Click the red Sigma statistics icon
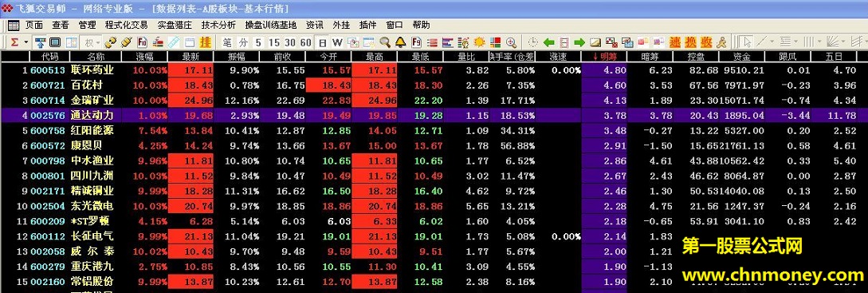Screen dimensions: 868x293 pos(14,42)
